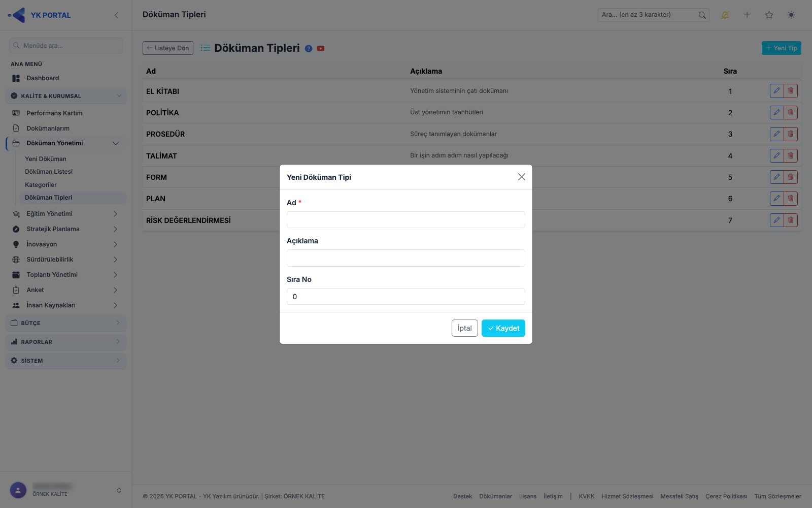Viewport: 812px width, 508px height.
Task: Click the muted notifications bell icon
Action: coord(725,15)
